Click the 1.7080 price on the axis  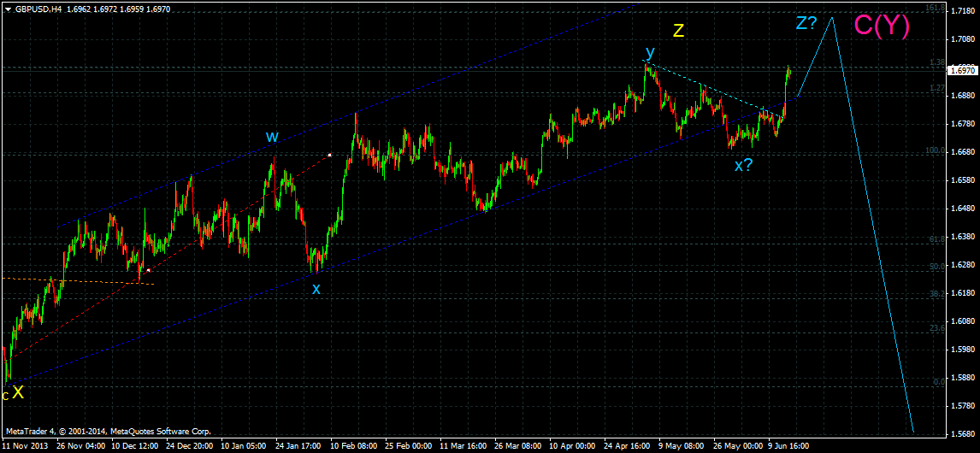pos(963,39)
